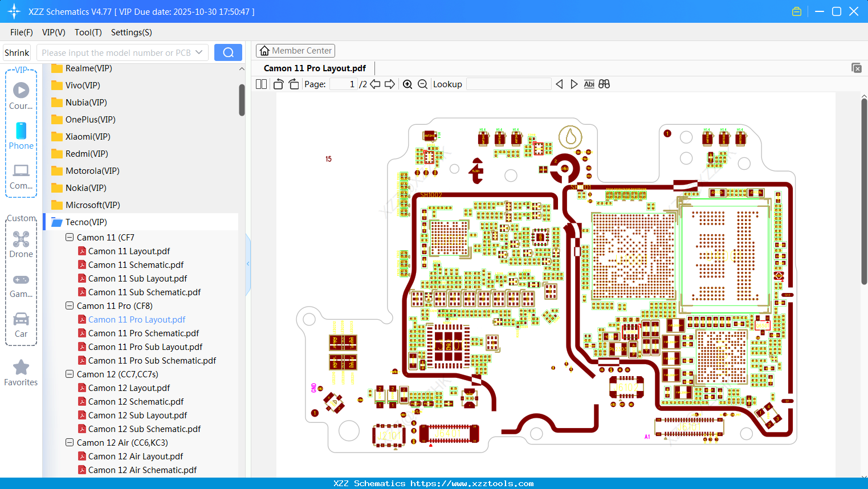Image resolution: width=868 pixels, height=489 pixels.
Task: Open Camon 12 Layout.pdf
Action: [x=129, y=388]
